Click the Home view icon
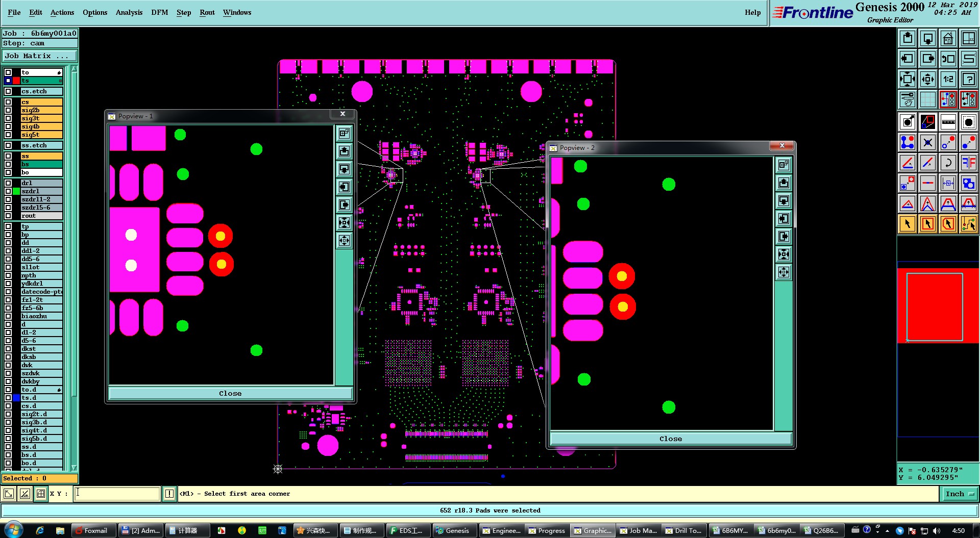Image resolution: width=980 pixels, height=538 pixels. click(x=948, y=38)
